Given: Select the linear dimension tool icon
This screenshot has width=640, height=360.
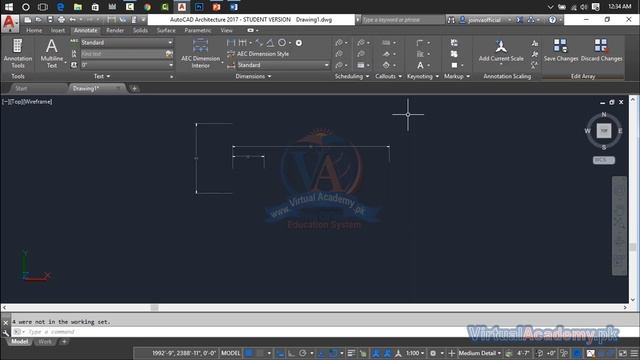Looking at the screenshot, I should coord(231,43).
